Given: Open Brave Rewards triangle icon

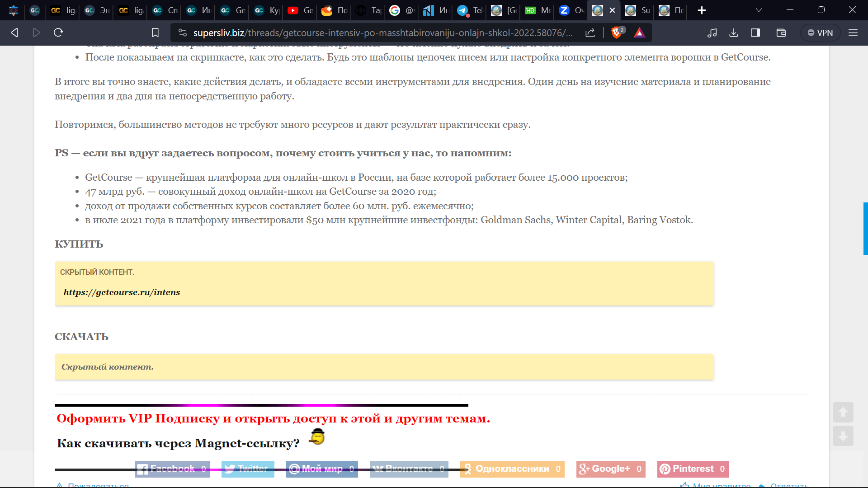Looking at the screenshot, I should click(x=639, y=33).
